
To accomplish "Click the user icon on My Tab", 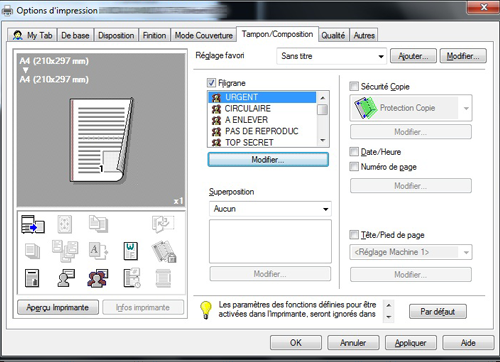I will pyautogui.click(x=18, y=35).
